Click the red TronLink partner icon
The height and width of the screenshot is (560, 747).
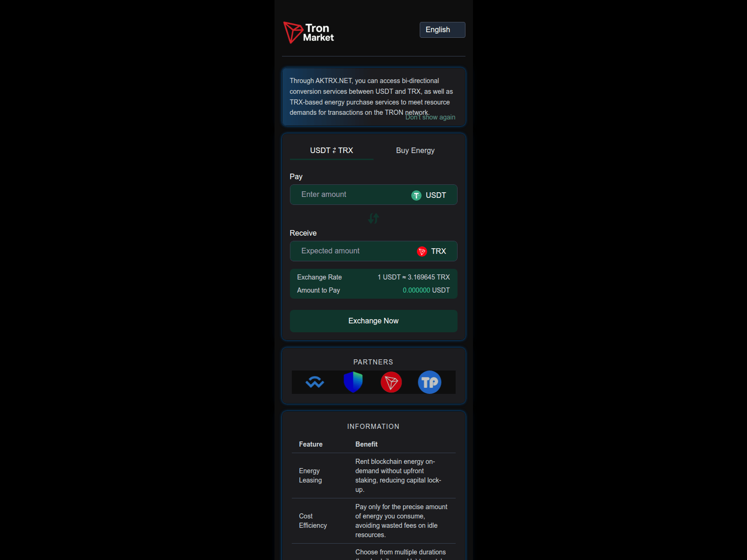click(391, 383)
